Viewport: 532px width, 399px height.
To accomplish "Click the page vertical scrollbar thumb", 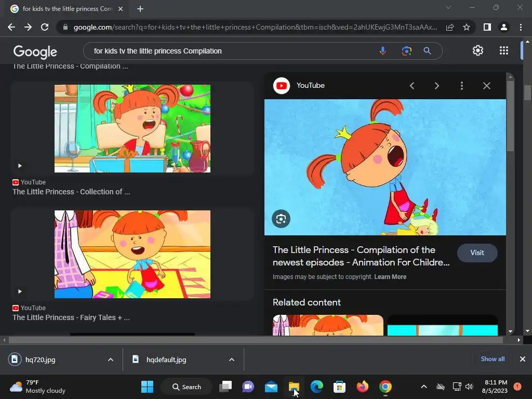I will click(527, 92).
